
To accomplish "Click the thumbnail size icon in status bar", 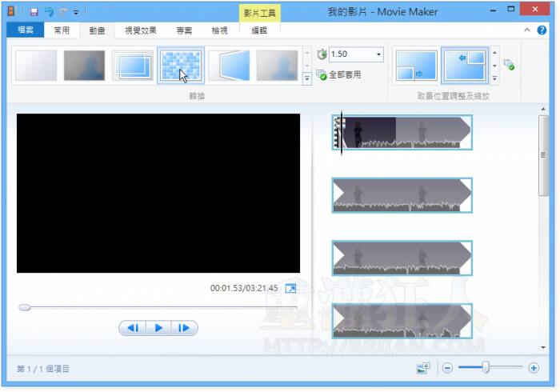I will [x=423, y=368].
